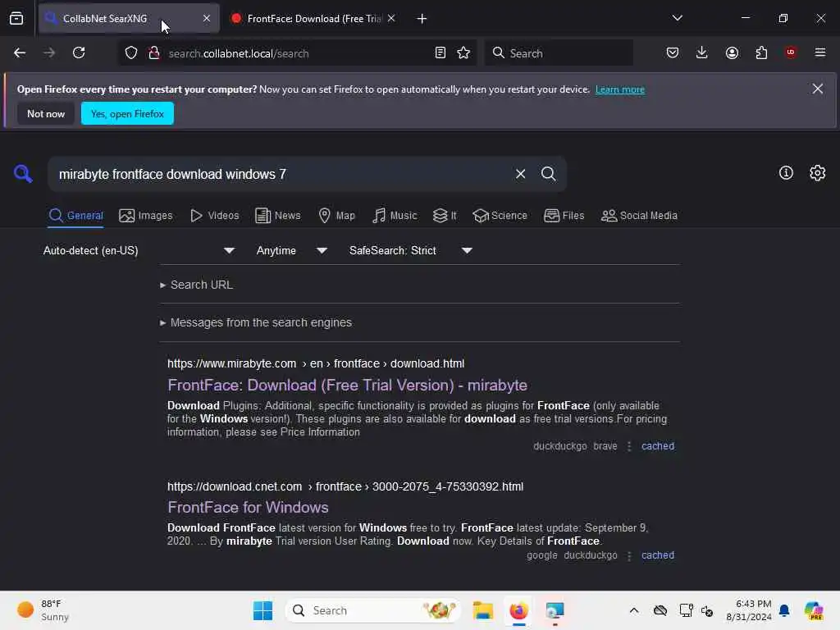This screenshot has width=840, height=630.
Task: Focus the Firefox address bar
Action: click(295, 53)
